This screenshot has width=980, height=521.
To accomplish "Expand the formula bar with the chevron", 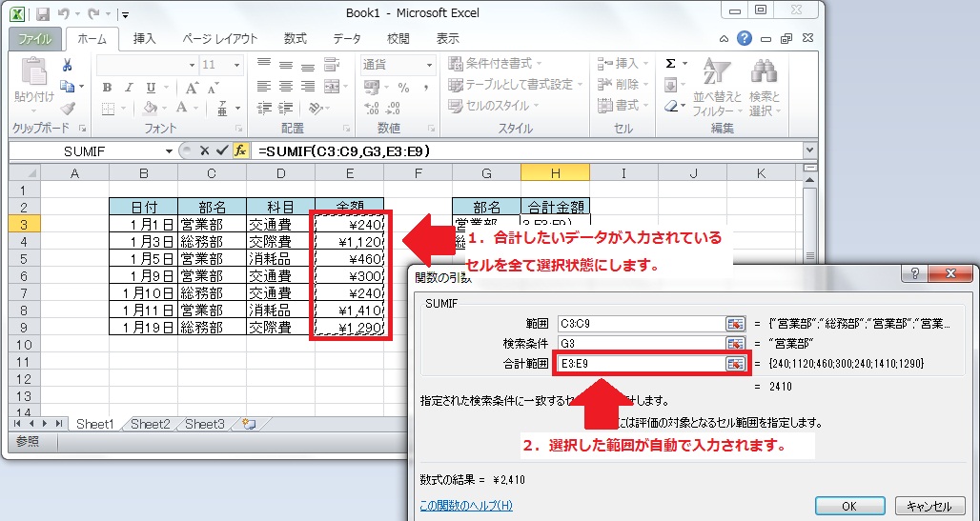I will pos(810,150).
